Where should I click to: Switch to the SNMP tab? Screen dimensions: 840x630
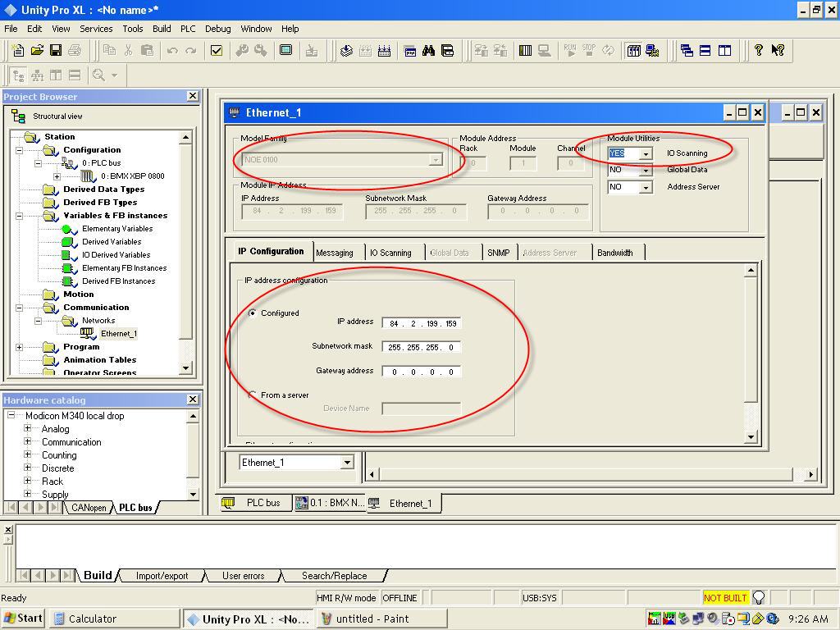click(499, 253)
